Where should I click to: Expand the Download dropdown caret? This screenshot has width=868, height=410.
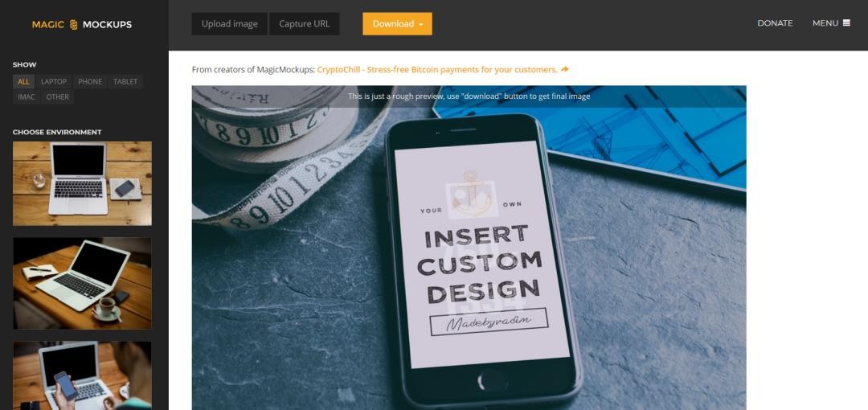tap(421, 24)
